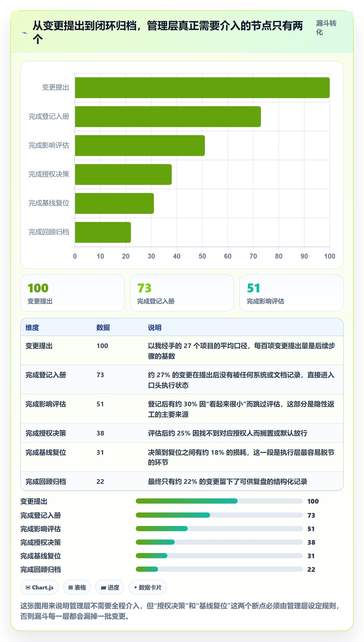The image size is (364, 642).
Task: Open the stat card showing 73 完成登记入册
Action: 182,293
